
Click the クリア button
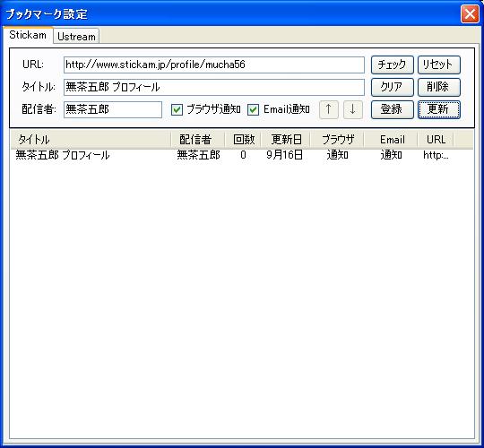pyautogui.click(x=392, y=87)
